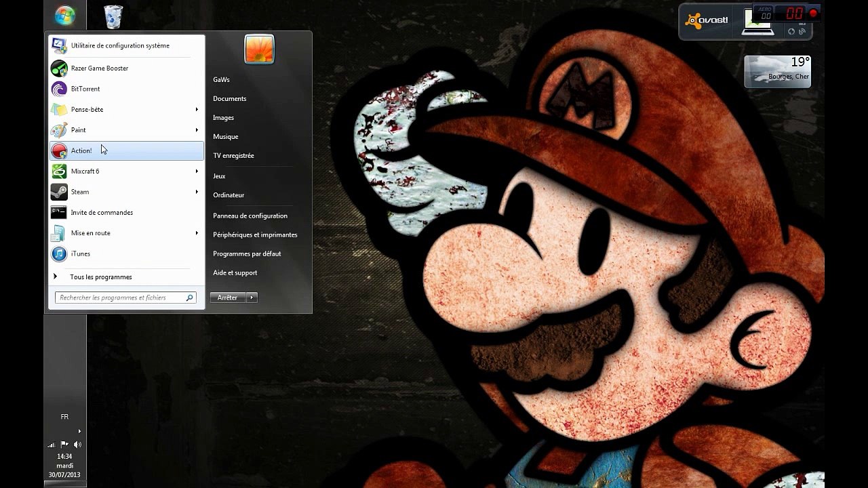The width and height of the screenshot is (868, 488).
Task: Click the Bourges weather gadget
Action: pos(778,72)
